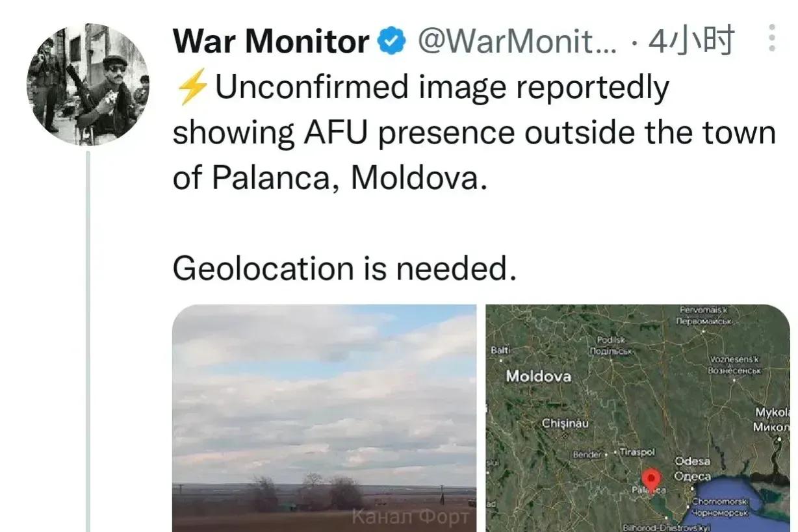Click the Moldova country label on map

click(539, 376)
